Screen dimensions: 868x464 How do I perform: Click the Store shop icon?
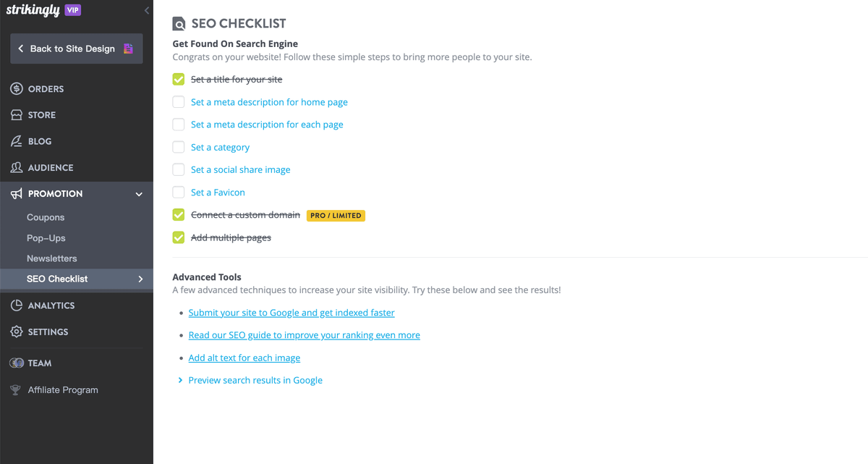pyautogui.click(x=16, y=115)
